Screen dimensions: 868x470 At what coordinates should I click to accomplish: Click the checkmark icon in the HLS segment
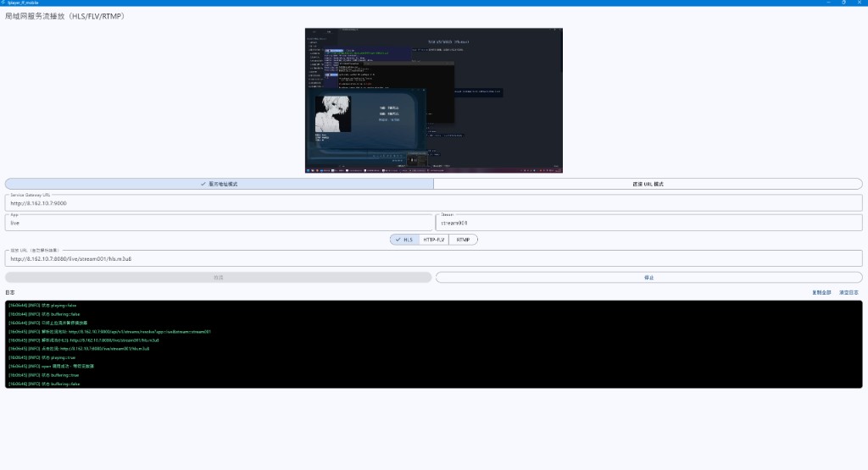[x=398, y=240]
